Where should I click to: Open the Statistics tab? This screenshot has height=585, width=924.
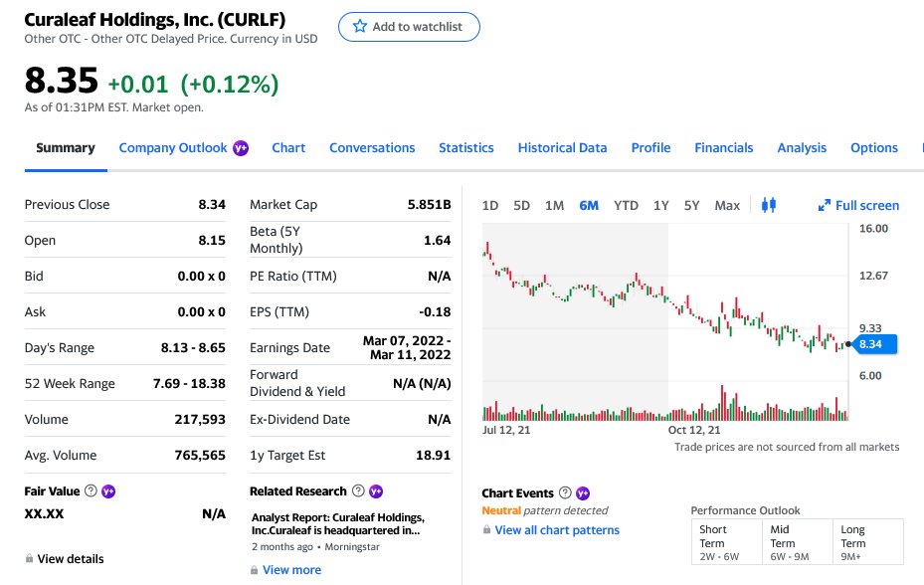[x=466, y=148]
